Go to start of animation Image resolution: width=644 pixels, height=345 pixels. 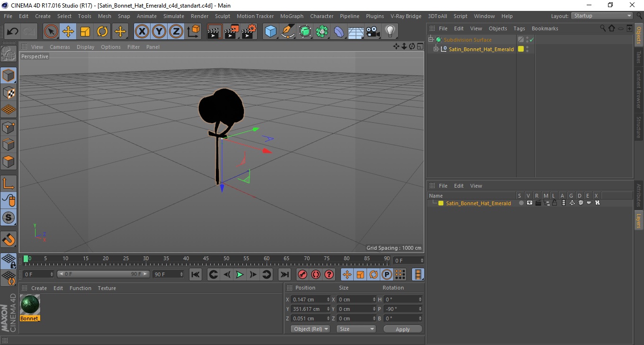196,274
